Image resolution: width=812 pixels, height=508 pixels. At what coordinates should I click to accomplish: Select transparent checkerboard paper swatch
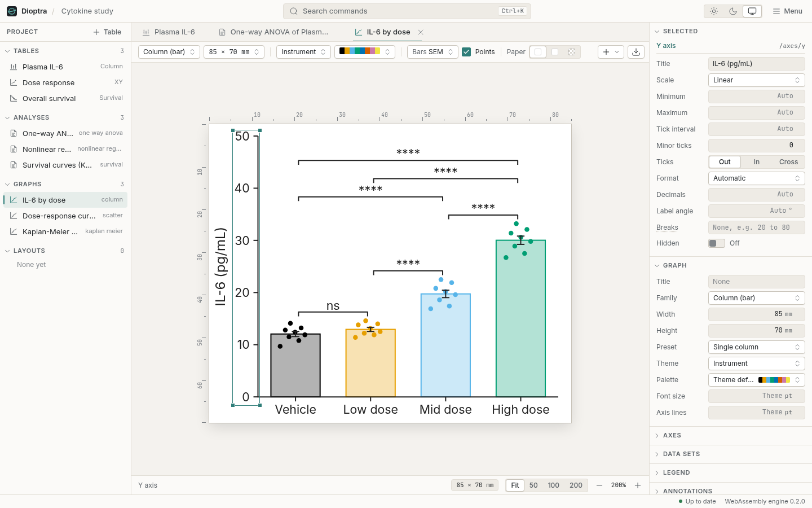pos(572,52)
